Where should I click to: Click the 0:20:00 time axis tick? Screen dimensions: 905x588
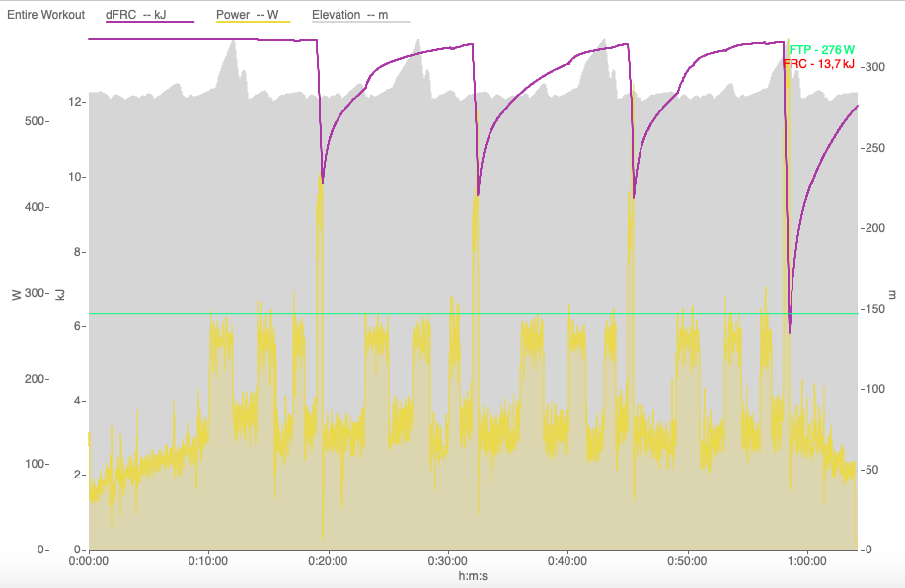pyautogui.click(x=328, y=561)
